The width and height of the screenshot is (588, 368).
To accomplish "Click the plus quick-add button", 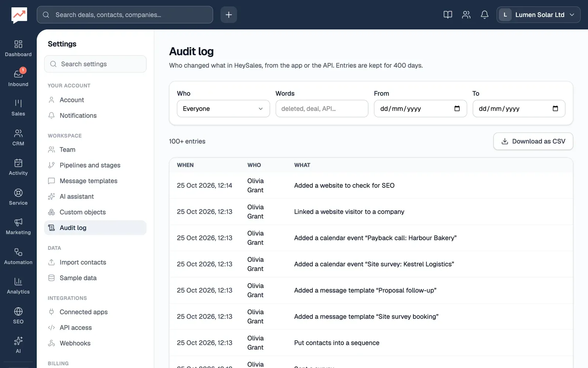I will pyautogui.click(x=229, y=15).
